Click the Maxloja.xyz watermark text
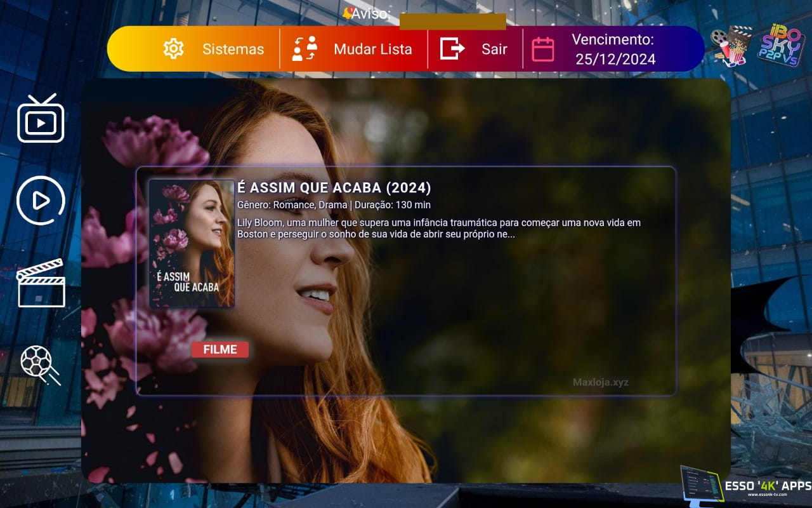The image size is (812, 508). 600,382
